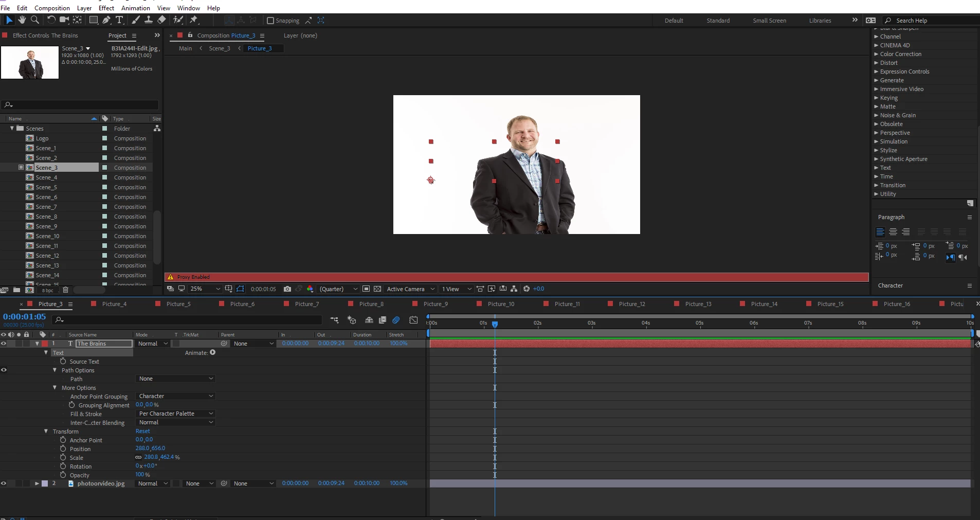Toggle the Path Options eye visibility
The height and width of the screenshot is (520, 980).
click(x=4, y=370)
